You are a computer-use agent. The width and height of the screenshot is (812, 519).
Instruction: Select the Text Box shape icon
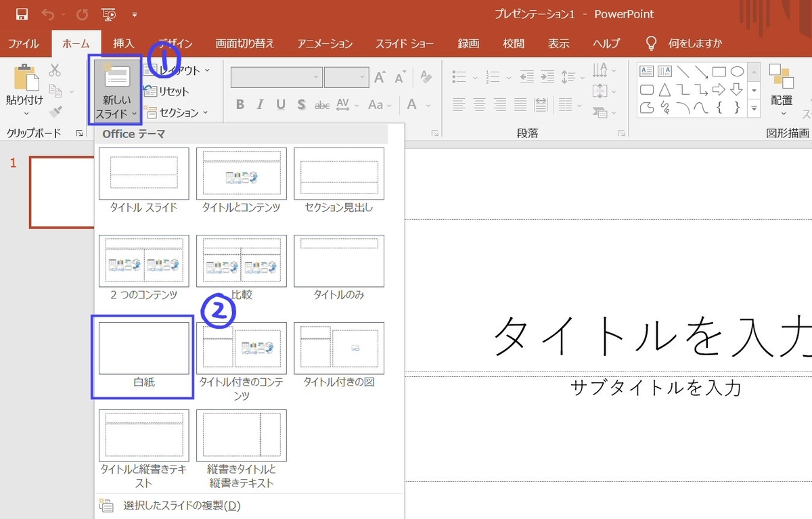(x=647, y=71)
